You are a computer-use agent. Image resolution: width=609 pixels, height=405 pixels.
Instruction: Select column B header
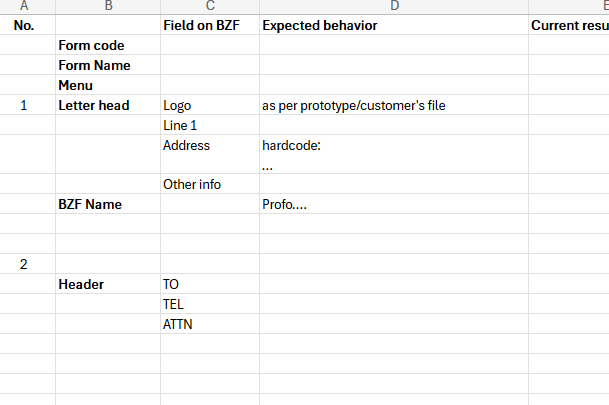click(108, 6)
